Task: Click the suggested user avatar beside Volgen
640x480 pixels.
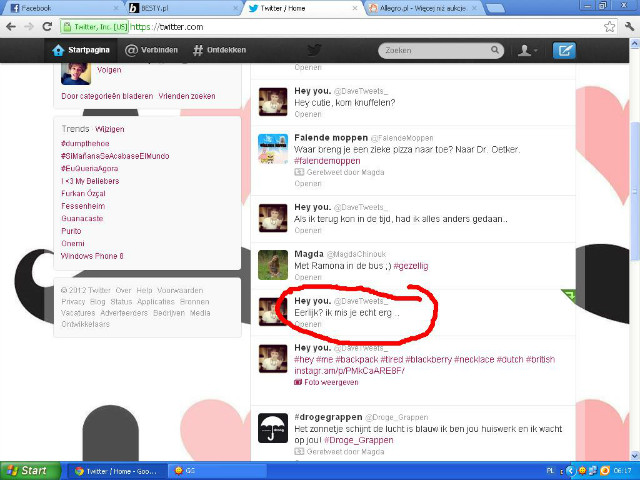Action: pos(76,73)
